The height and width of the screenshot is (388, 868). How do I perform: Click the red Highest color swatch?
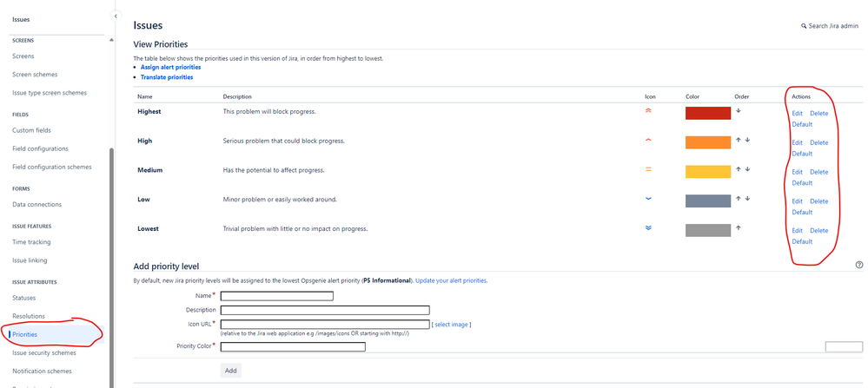(x=708, y=114)
